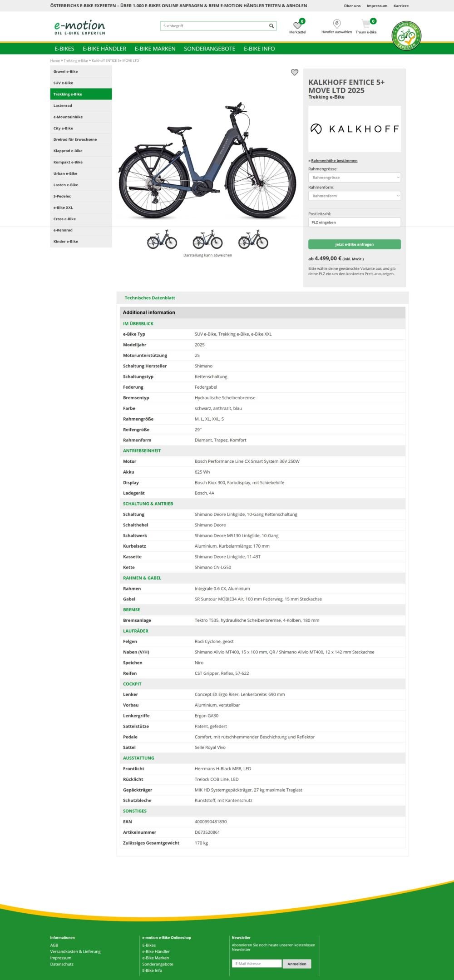Click the jetzt e-Bike anfragen button
The height and width of the screenshot is (980, 454).
[355, 244]
